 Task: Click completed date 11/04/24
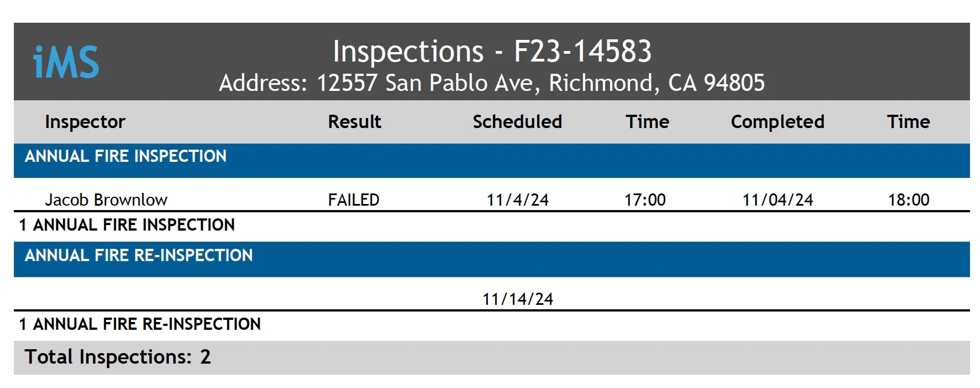click(778, 200)
